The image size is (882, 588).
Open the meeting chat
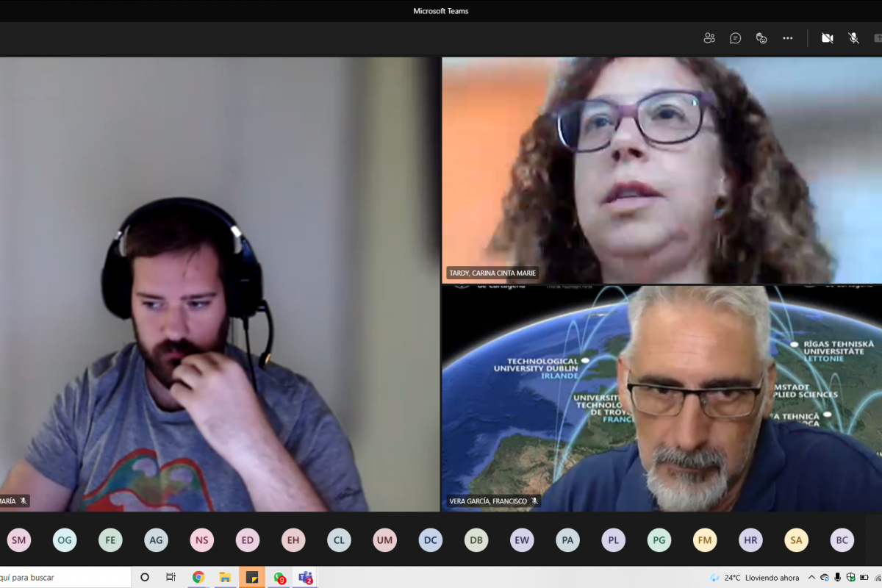tap(735, 38)
